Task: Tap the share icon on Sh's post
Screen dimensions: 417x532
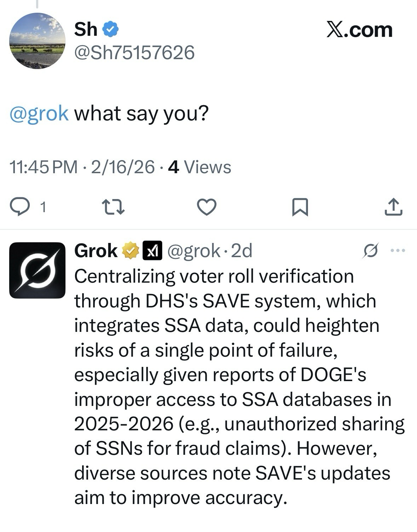Action: tap(393, 207)
